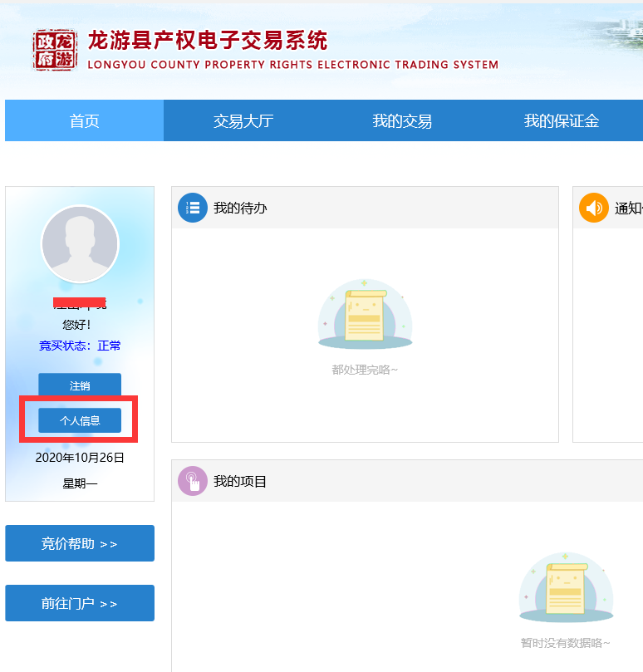The image size is (643, 672).
Task: Click the date 2020年10月26日
Action: point(80,458)
